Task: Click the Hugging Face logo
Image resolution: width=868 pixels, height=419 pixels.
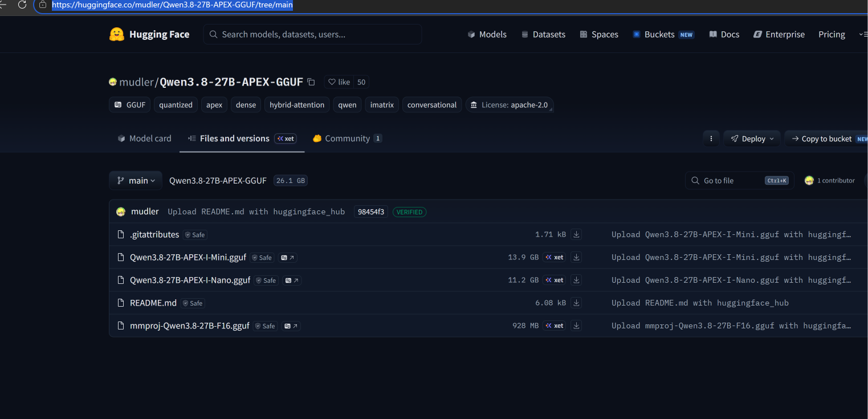Action: point(149,34)
